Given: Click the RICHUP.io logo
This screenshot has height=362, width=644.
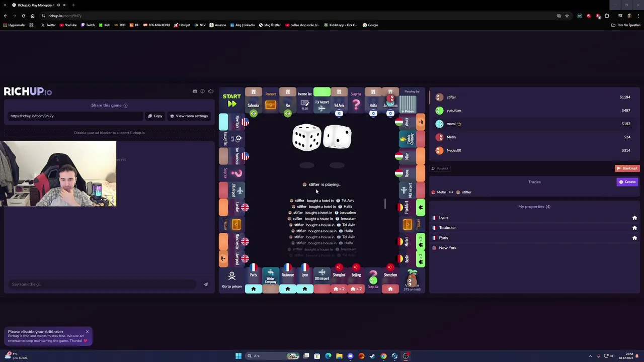Looking at the screenshot, I should pos(28,92).
